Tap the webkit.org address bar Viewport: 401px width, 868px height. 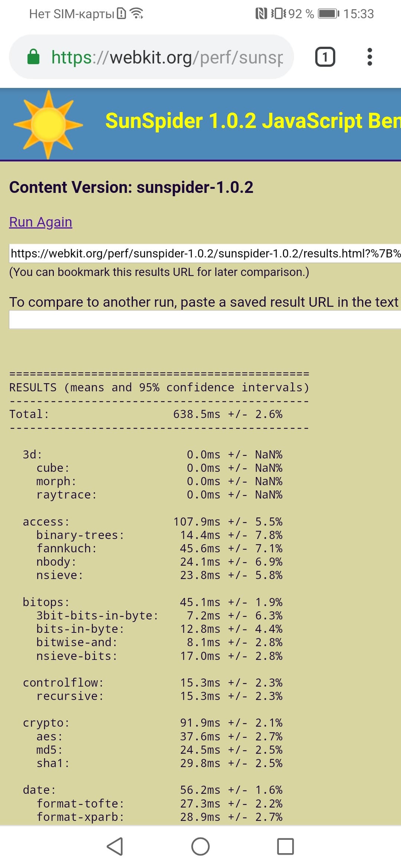[x=167, y=57]
